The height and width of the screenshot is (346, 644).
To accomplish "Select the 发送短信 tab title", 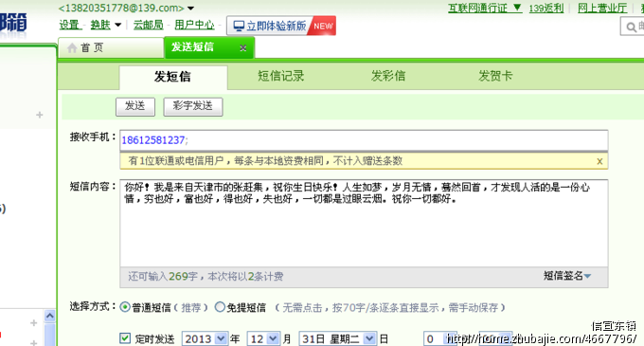I will click(192, 47).
